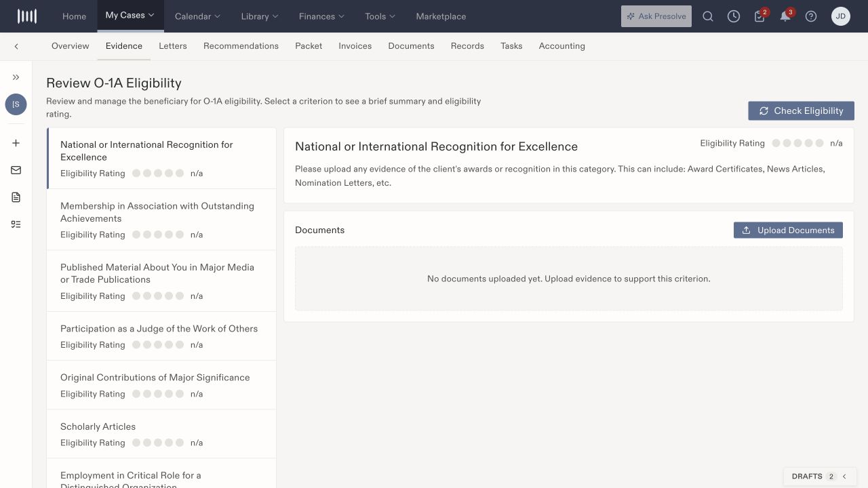Image resolution: width=868 pixels, height=488 pixels.
Task: Switch to the Accounting tab
Action: point(562,46)
